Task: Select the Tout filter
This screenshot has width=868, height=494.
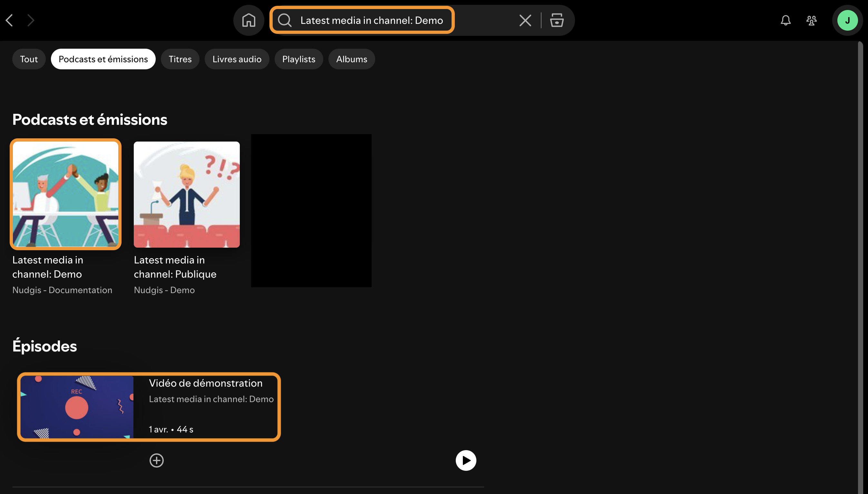Action: coord(29,59)
